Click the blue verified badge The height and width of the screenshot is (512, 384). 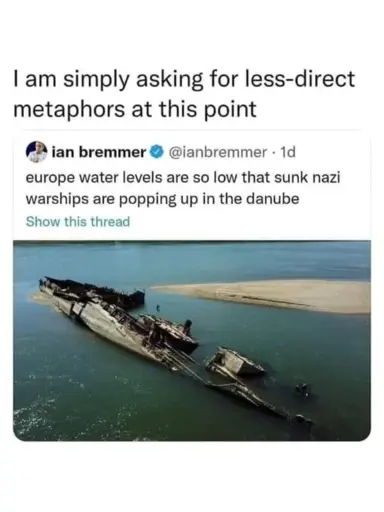point(157,152)
